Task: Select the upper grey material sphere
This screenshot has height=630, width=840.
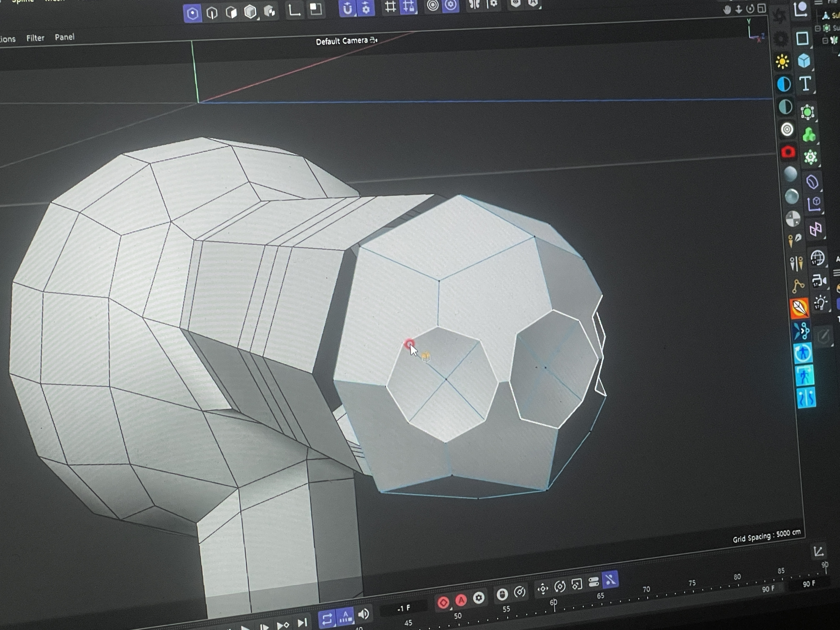Action: (790, 174)
